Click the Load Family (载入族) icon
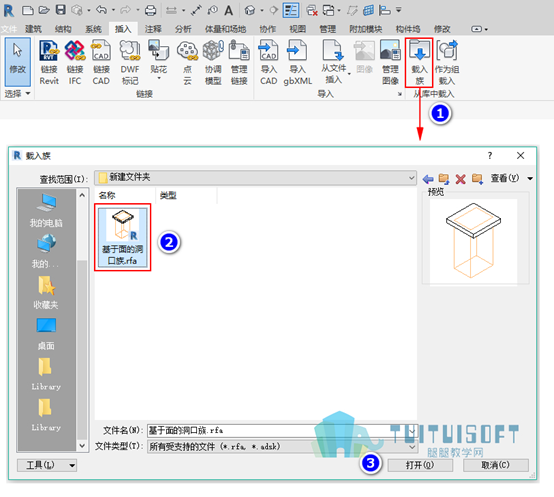 (419, 63)
